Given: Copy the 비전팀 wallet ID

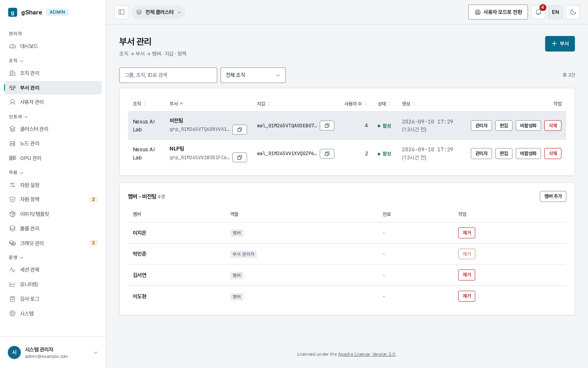Looking at the screenshot, I should click(327, 126).
